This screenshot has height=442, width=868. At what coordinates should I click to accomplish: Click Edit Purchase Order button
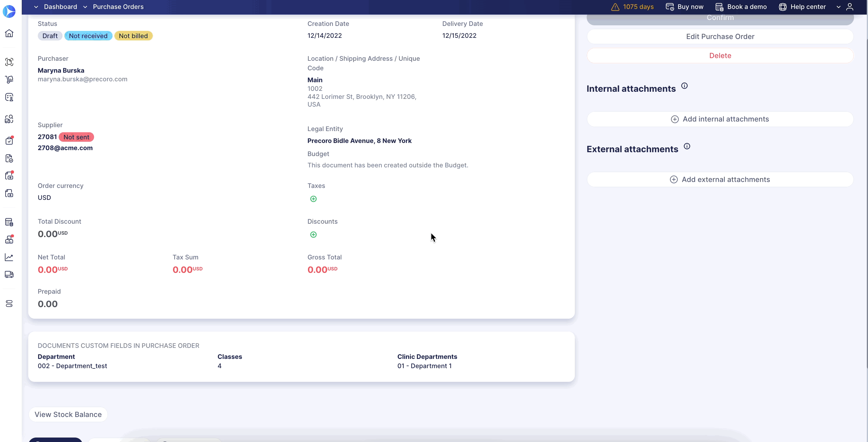pos(720,36)
